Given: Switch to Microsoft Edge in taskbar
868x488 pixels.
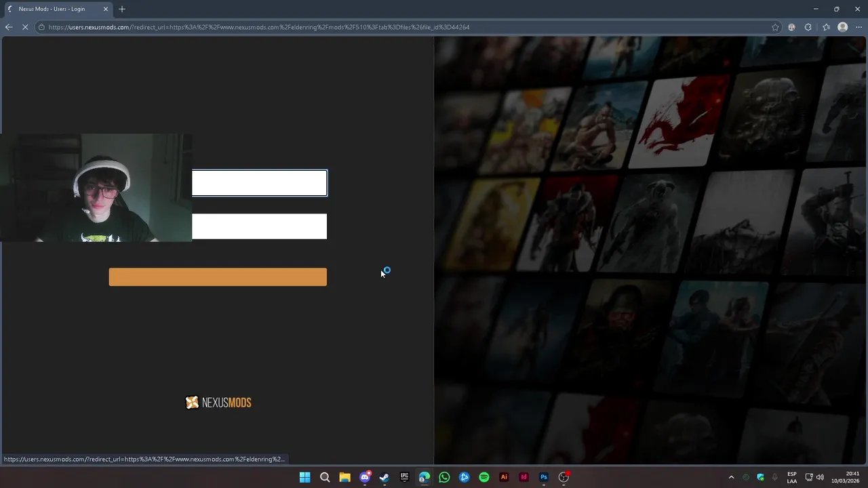Looking at the screenshot, I should tap(425, 477).
